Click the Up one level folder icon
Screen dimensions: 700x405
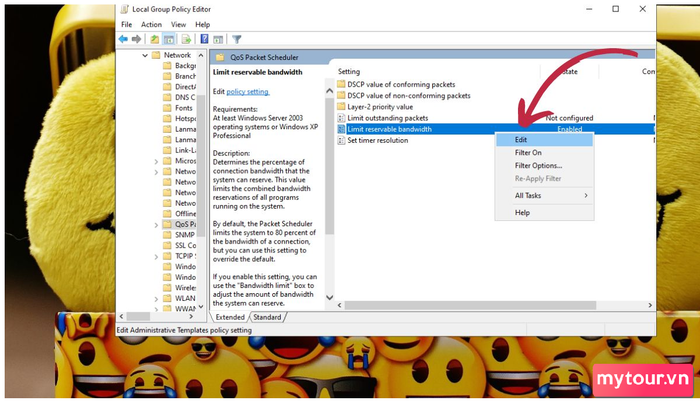click(154, 39)
